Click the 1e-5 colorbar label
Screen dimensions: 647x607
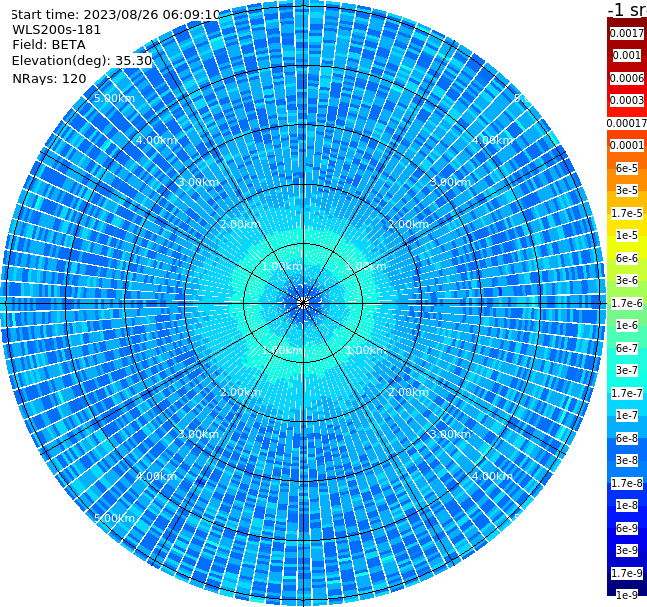pos(627,235)
